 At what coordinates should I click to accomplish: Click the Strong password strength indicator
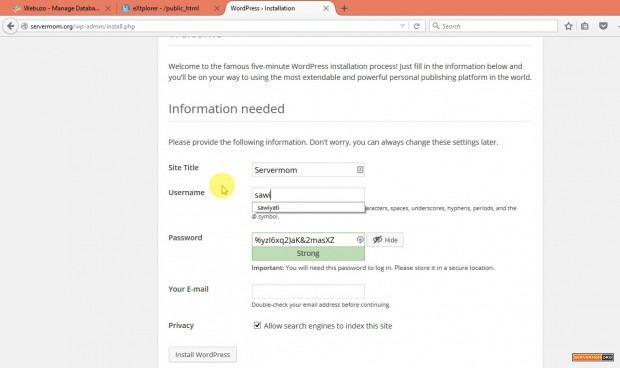pyautogui.click(x=308, y=253)
